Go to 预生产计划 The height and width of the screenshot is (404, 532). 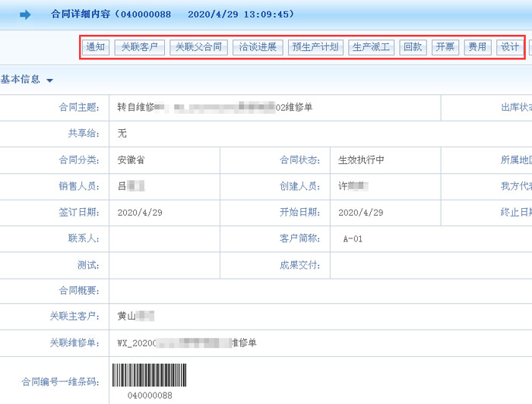[x=315, y=47]
